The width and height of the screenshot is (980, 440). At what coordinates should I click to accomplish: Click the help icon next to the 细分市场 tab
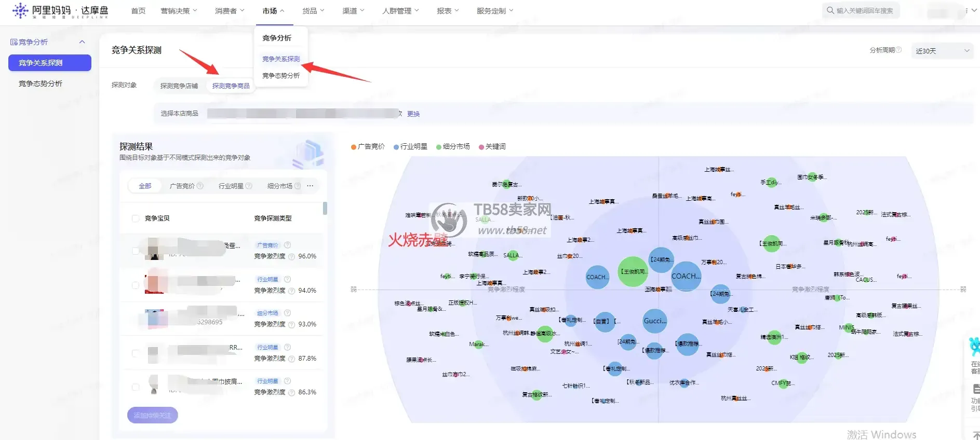pos(298,186)
